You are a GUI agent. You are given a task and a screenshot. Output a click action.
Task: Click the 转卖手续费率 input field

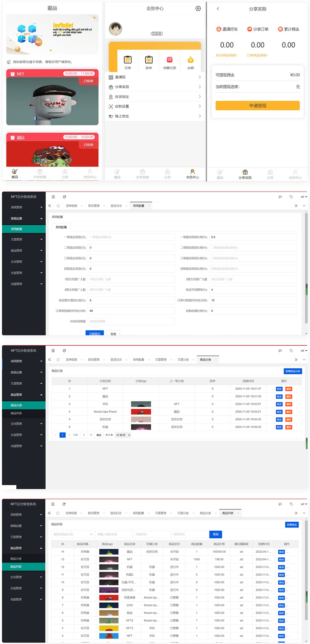click(253, 289)
